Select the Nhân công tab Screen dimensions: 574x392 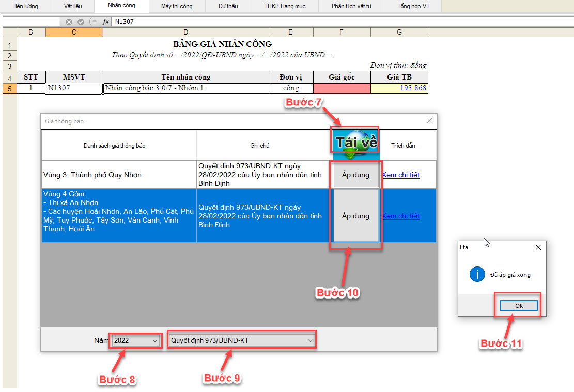121,6
